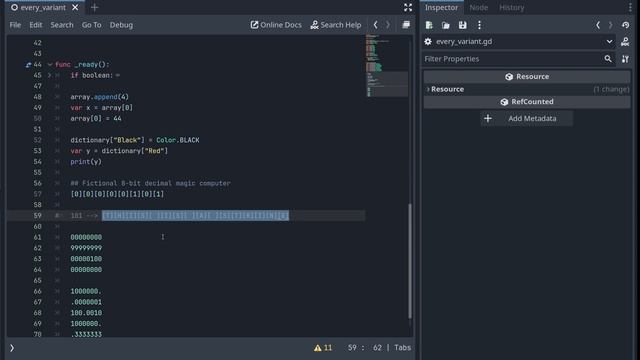The height and width of the screenshot is (360, 640).
Task: Show the warnings list (11)
Action: coord(323,348)
